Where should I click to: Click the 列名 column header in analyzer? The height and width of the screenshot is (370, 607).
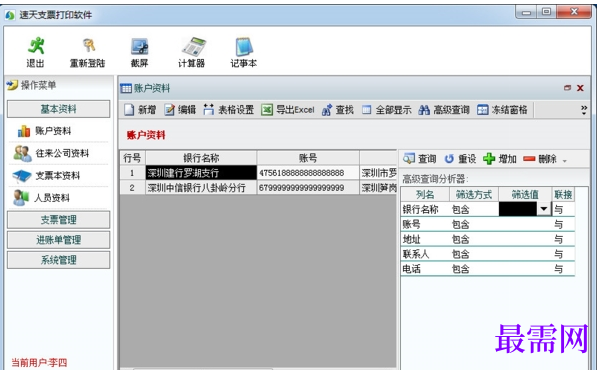pos(425,194)
